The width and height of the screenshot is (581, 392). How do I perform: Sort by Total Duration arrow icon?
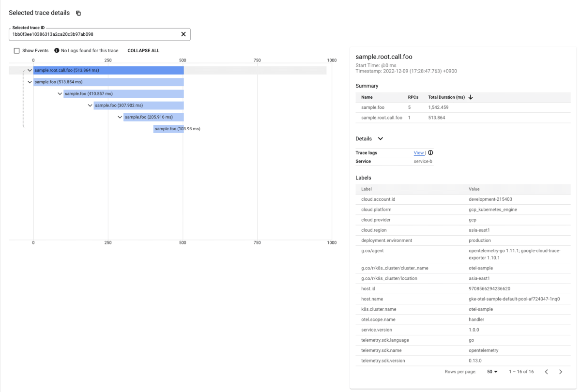point(471,97)
